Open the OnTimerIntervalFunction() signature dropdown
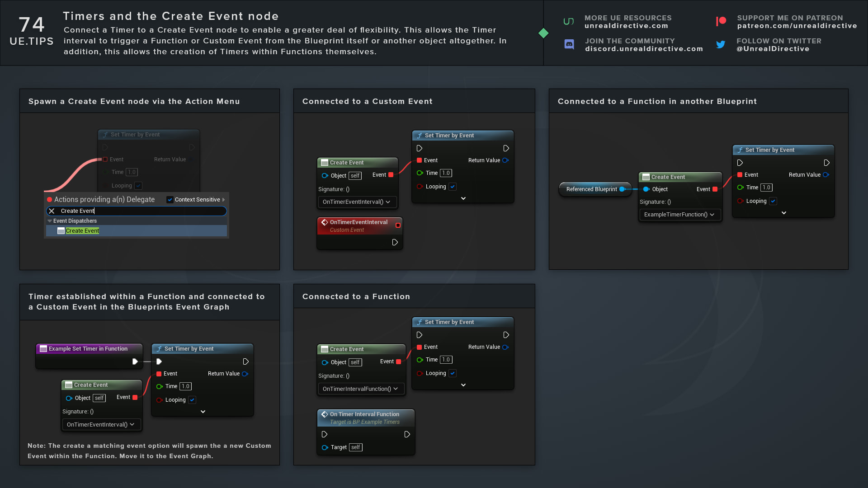Image resolution: width=868 pixels, height=488 pixels. [x=360, y=389]
